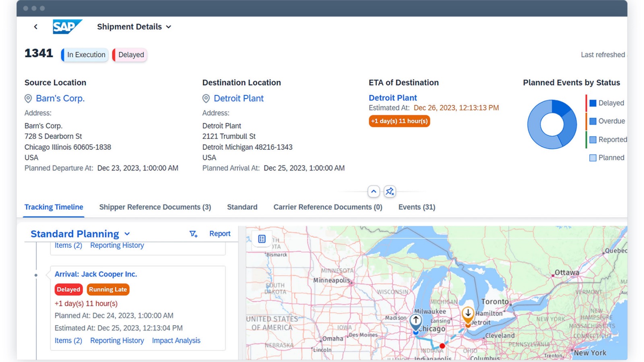Click the Running Late tag
Screen dimensions: 644x362
coord(108,290)
